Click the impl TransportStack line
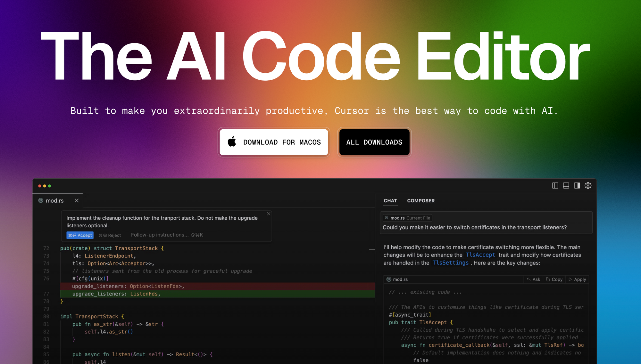 [92, 317]
